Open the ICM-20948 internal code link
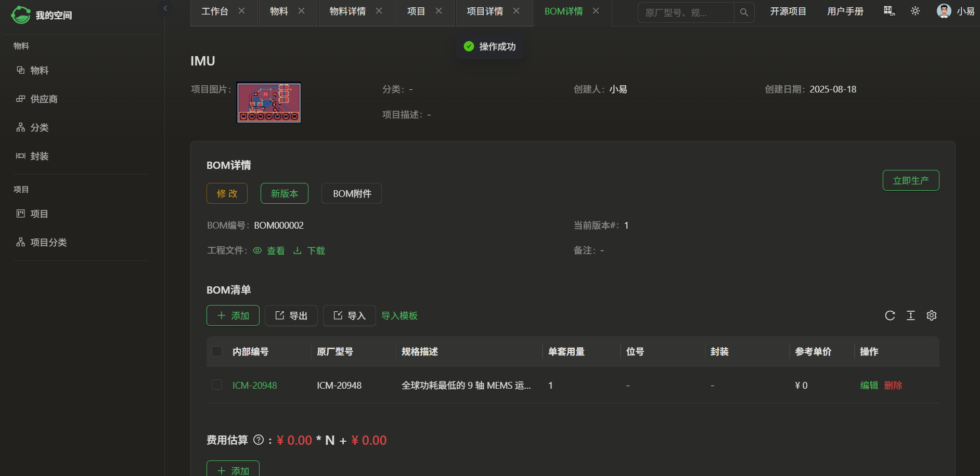 click(254, 385)
